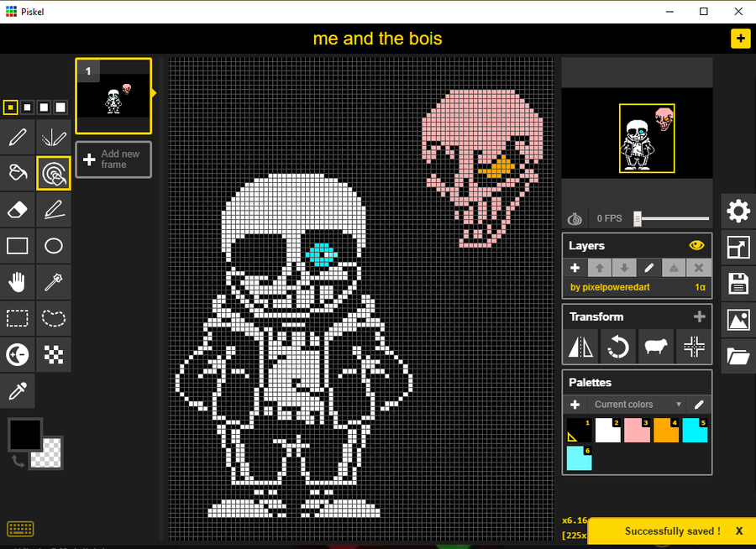Select the Shape selection magic wand tool

coord(54,282)
